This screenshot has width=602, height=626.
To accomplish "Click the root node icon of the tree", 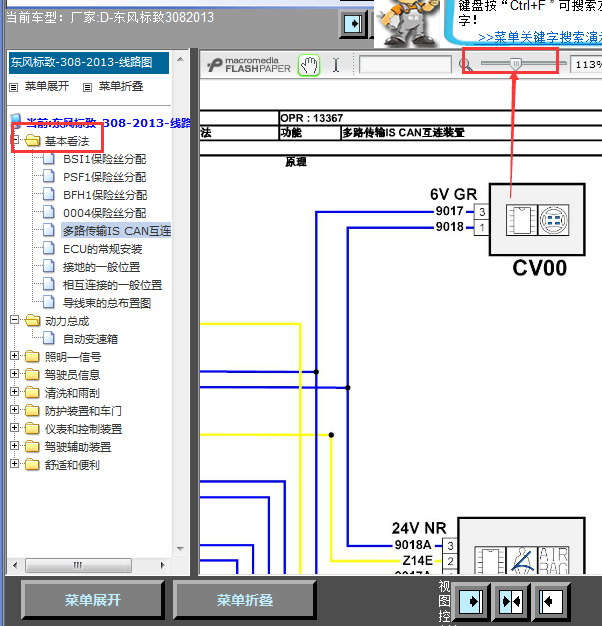I will [x=16, y=121].
